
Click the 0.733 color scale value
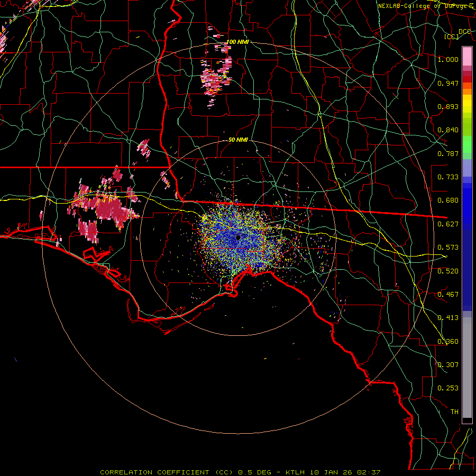(448, 177)
